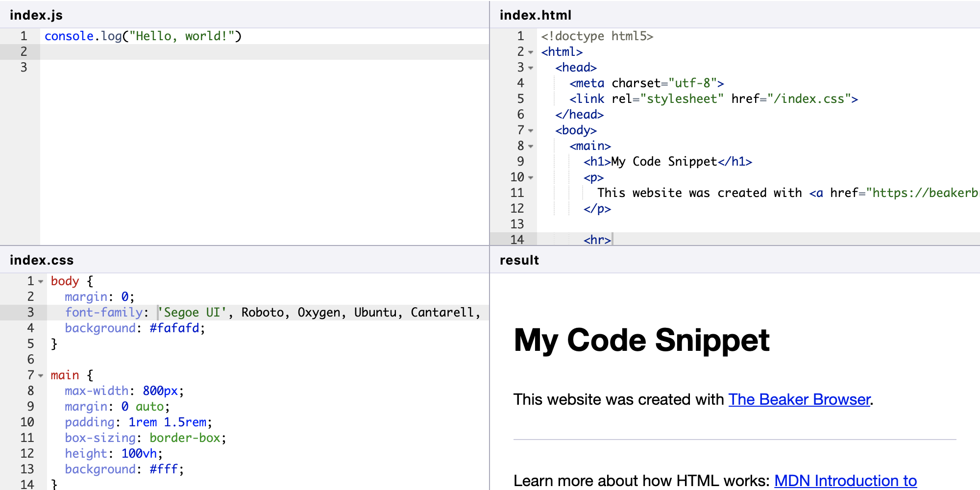The height and width of the screenshot is (490, 980).
Task: Click the #fff background value in main rule
Action: pyautogui.click(x=163, y=469)
